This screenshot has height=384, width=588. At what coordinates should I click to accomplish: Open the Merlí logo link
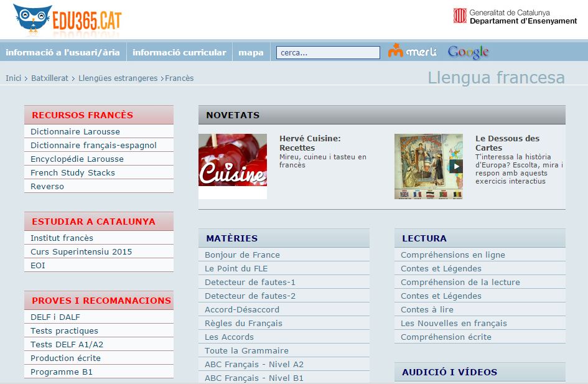[x=412, y=52]
